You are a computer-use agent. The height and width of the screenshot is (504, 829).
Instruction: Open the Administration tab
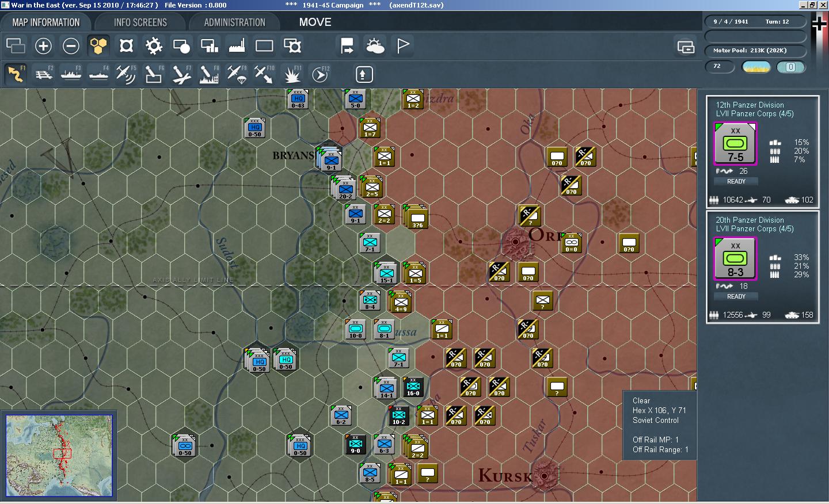pyautogui.click(x=234, y=22)
